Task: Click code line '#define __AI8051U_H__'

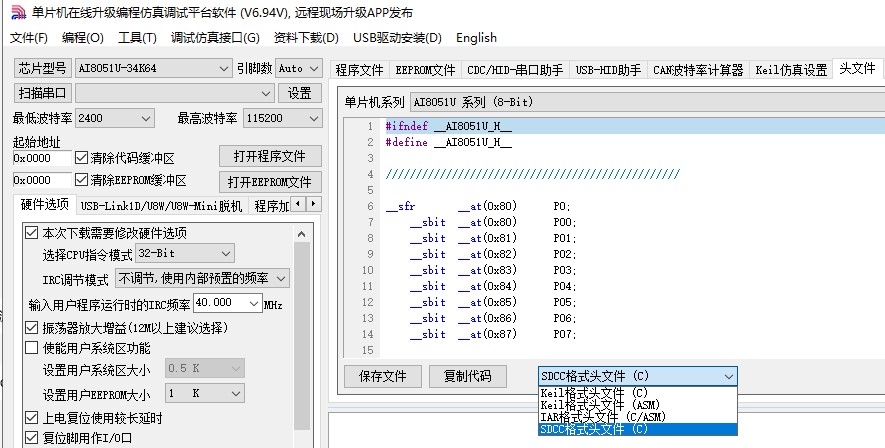Action: coord(449,142)
